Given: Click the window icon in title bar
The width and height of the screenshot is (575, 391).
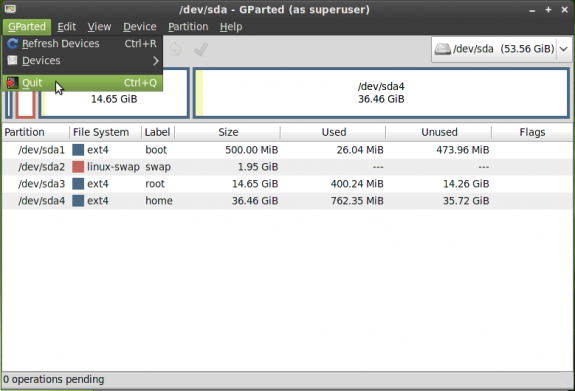Looking at the screenshot, I should coord(10,9).
